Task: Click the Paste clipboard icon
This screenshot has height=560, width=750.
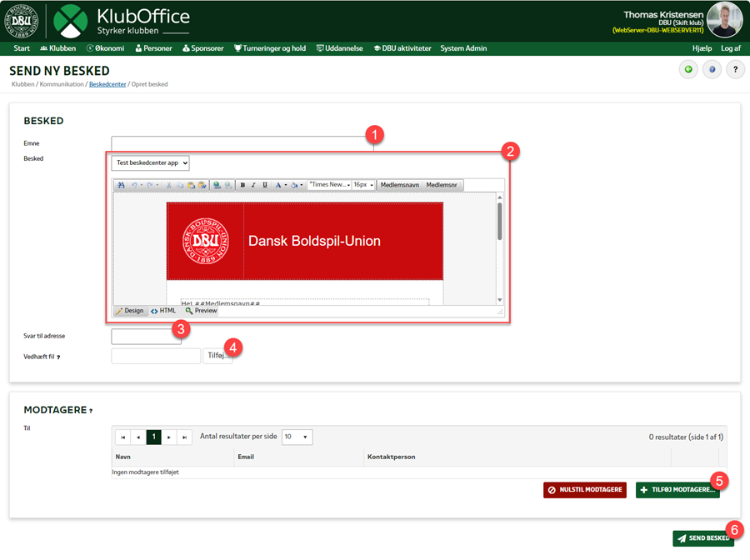Action: 192,185
